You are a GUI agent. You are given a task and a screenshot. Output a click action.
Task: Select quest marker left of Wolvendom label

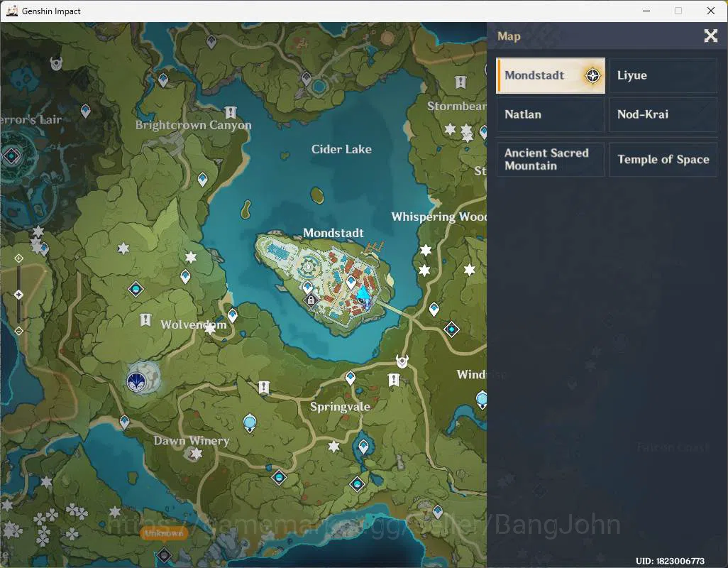[x=145, y=319]
